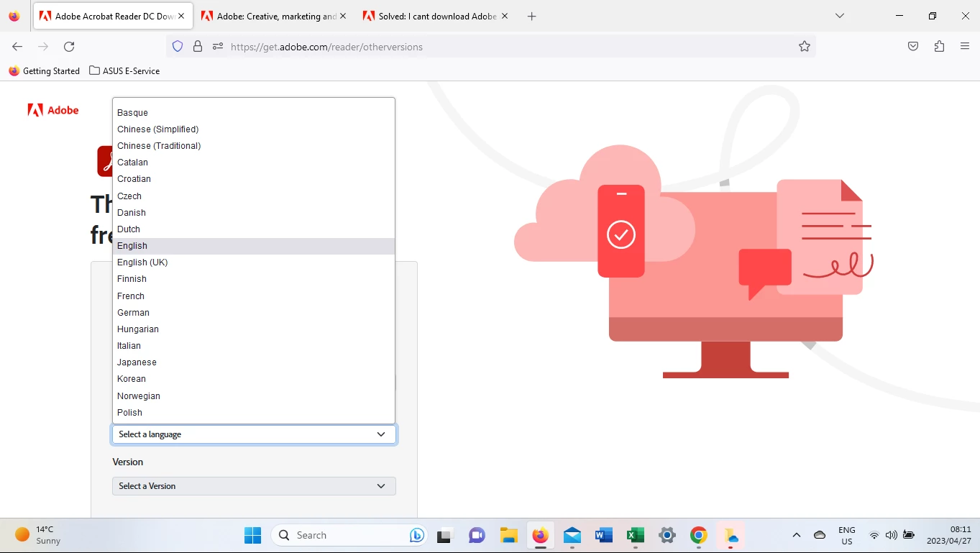The width and height of the screenshot is (980, 553).
Task: Launch Word from the taskbar
Action: pos(604,535)
